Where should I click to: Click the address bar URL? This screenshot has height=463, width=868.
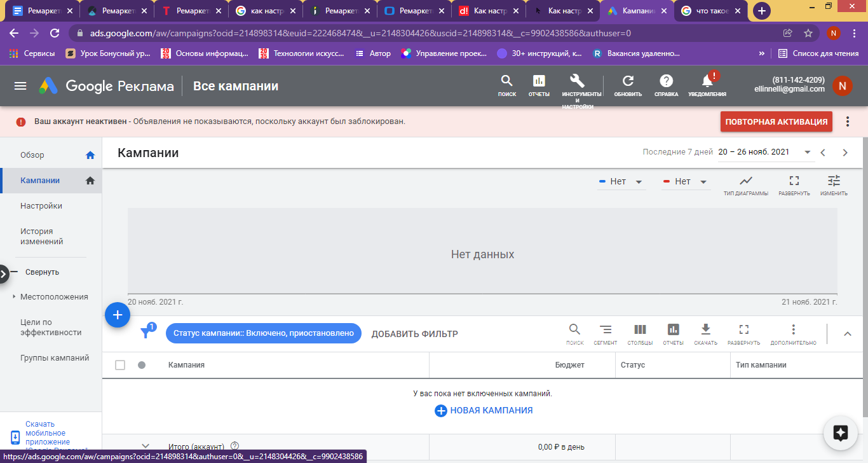(359, 33)
